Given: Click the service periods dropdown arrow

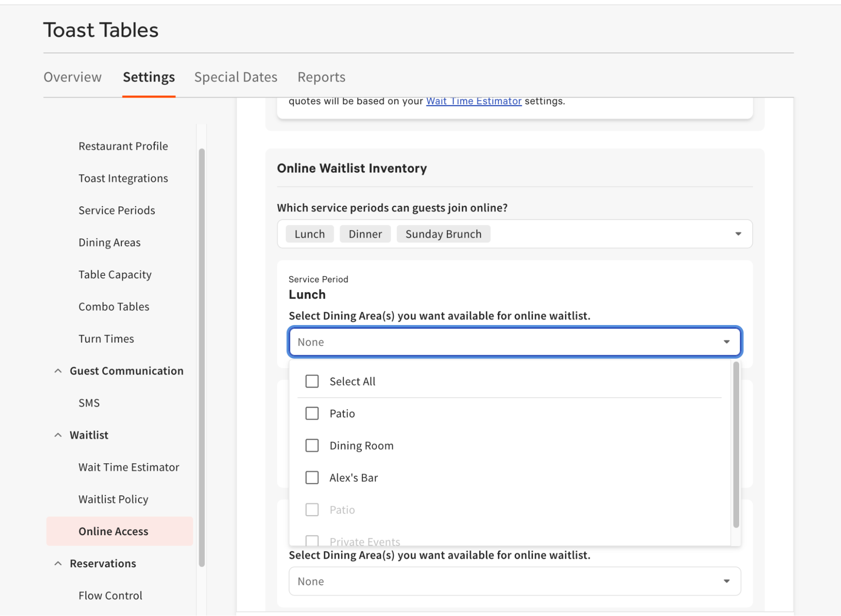Looking at the screenshot, I should click(738, 234).
